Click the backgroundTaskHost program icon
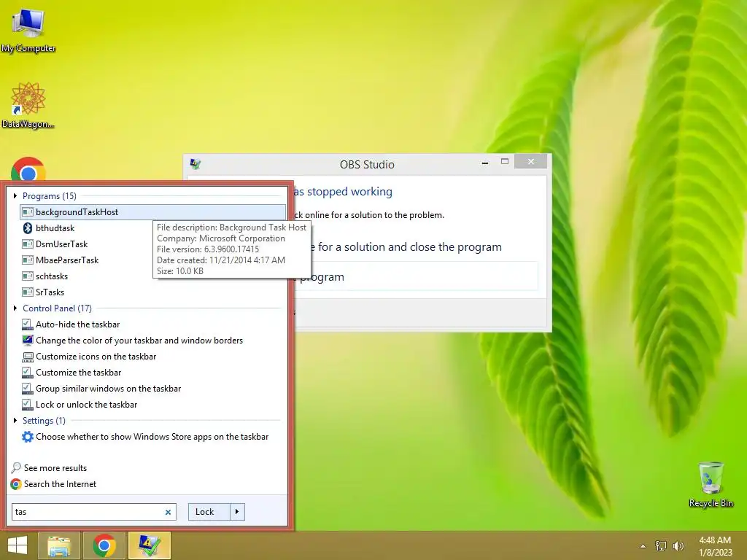 pyautogui.click(x=28, y=212)
